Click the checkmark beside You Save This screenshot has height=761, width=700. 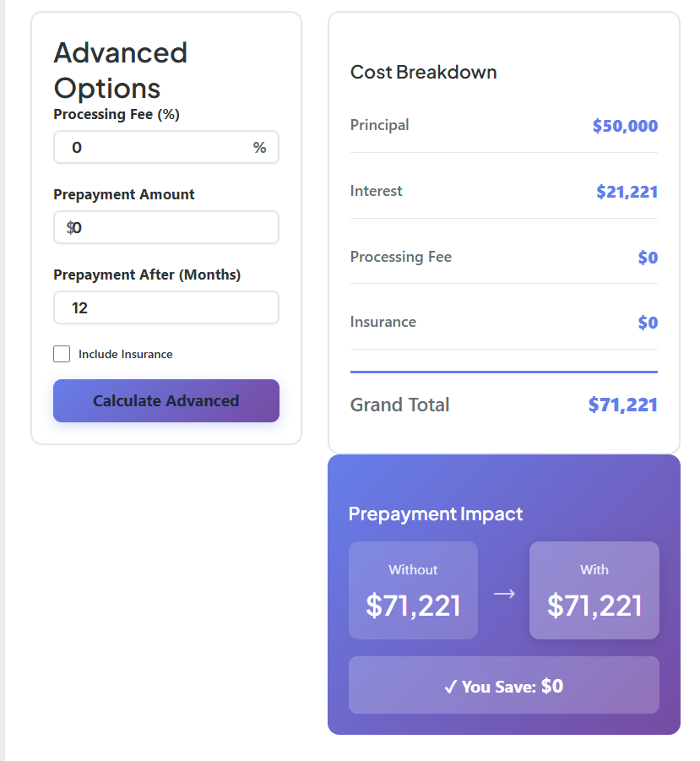click(x=451, y=687)
